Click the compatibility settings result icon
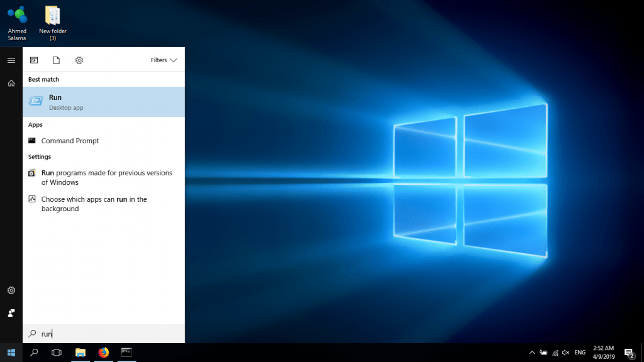The height and width of the screenshot is (362, 644). click(31, 173)
